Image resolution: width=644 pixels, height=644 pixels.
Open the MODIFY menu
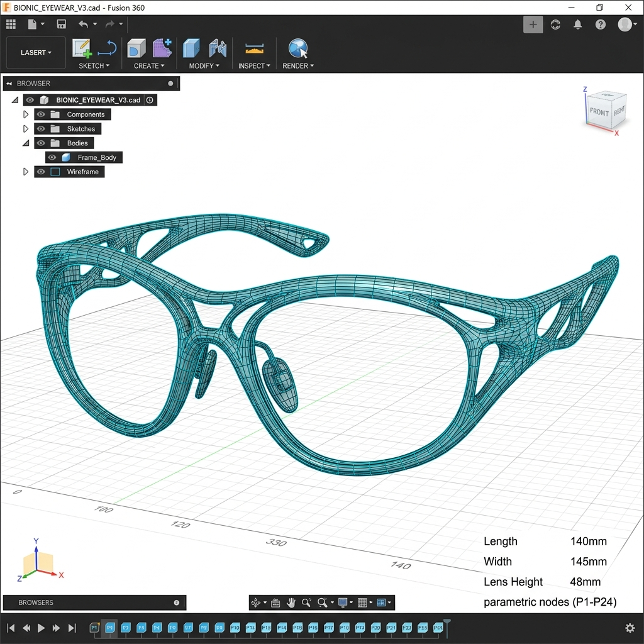pos(204,65)
